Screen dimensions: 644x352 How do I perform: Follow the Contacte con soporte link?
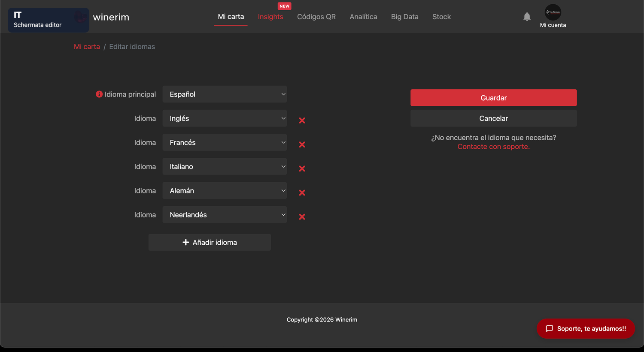click(x=493, y=147)
